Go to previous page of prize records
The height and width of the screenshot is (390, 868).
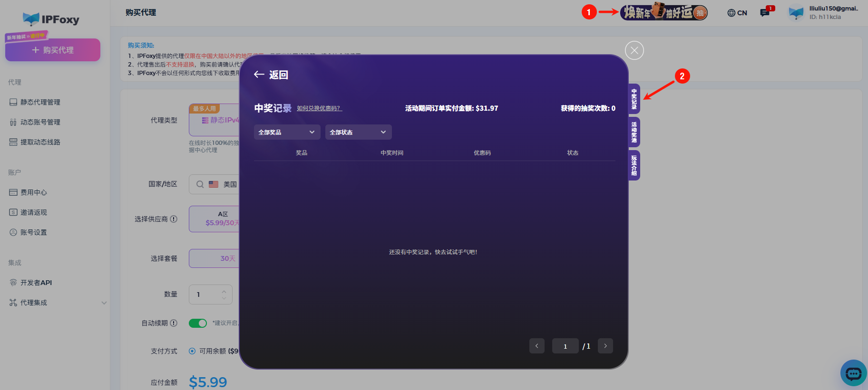[x=536, y=346]
